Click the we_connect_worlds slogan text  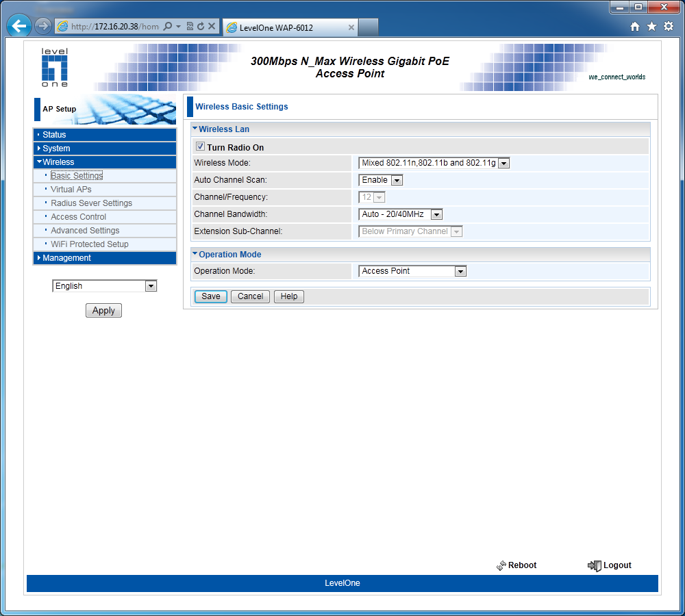617,77
